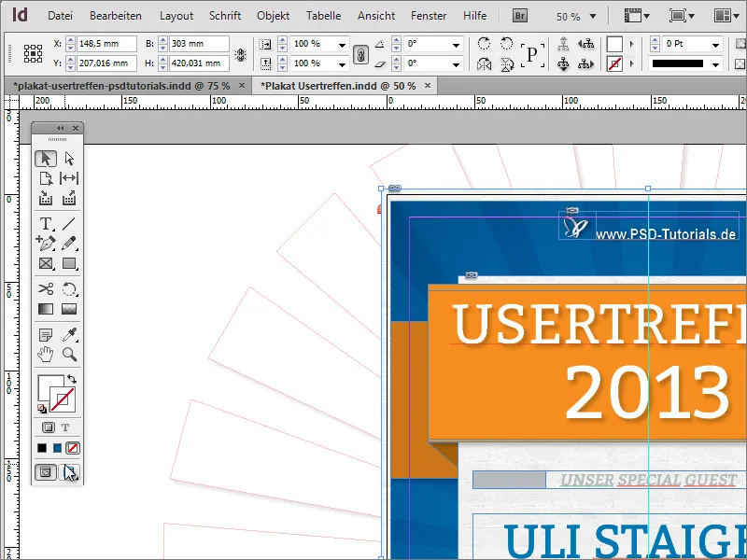Open screen mode dropdown in application bar
Screen dimensions: 747x560
tap(682, 16)
